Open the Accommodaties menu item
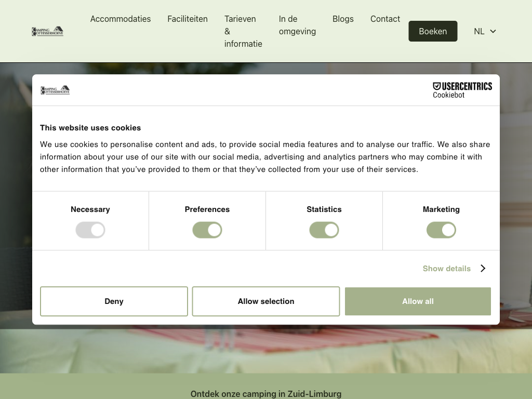This screenshot has height=399, width=532. 121,19
